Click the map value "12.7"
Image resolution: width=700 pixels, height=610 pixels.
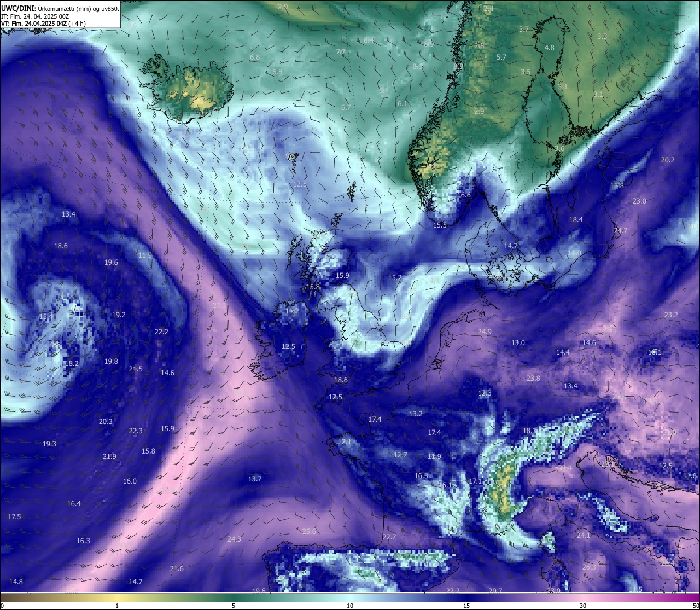point(400,455)
